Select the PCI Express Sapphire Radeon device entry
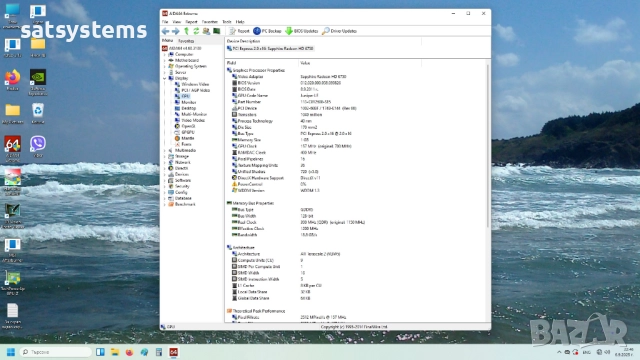Image resolution: width=640 pixels, height=360 pixels. point(270,49)
